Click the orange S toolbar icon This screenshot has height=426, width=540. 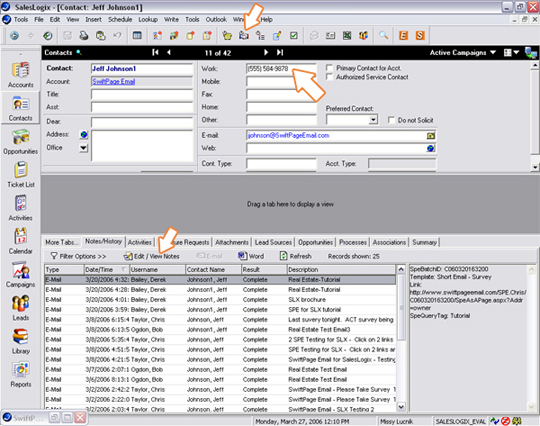point(420,35)
